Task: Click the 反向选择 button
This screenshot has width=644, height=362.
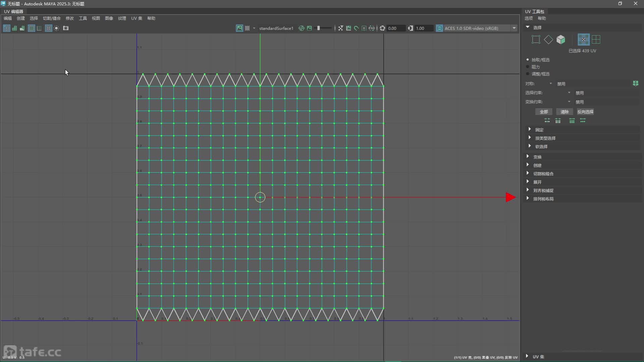Action: (585, 112)
